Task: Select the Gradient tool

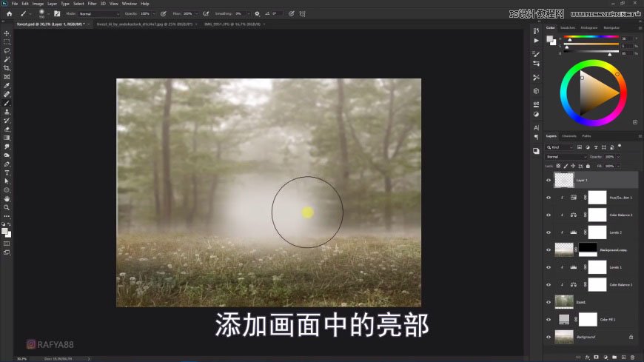Action: click(7, 138)
